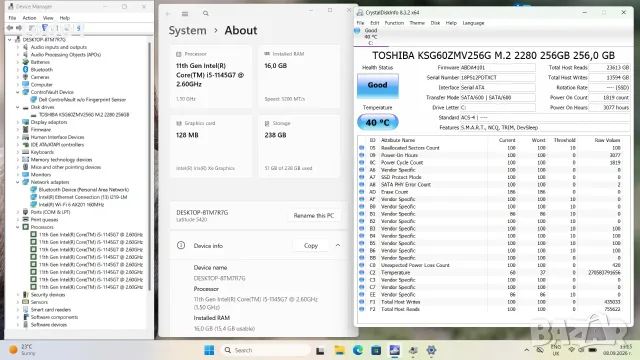This screenshot has height=360, width=640.
Task: Open weather widget showing 23°C Sunny
Action: (x=22, y=350)
